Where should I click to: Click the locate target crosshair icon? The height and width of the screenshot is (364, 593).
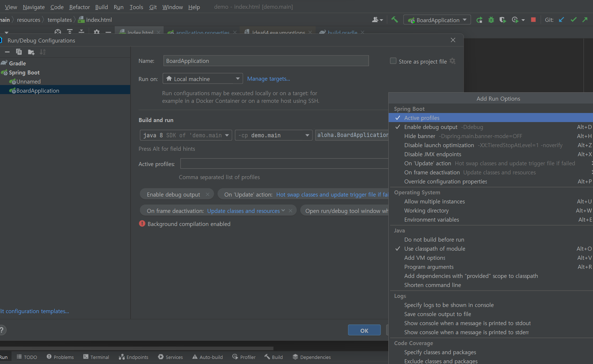[57, 32]
